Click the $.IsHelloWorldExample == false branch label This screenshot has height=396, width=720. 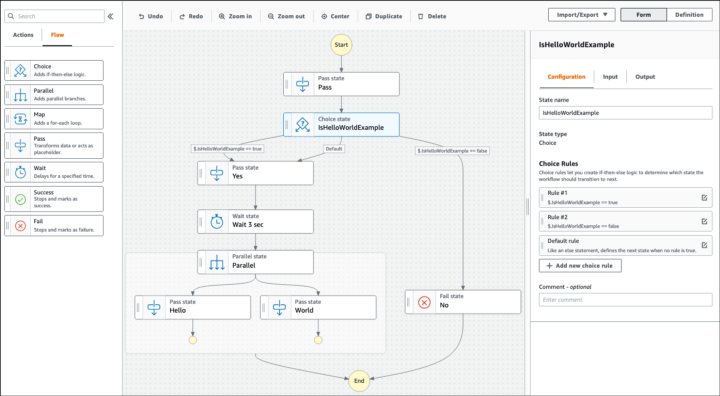[x=452, y=151]
